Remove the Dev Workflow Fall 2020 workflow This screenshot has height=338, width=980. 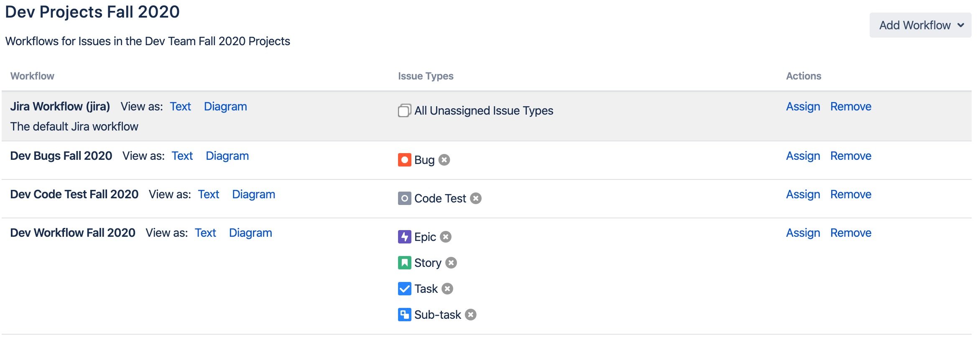pyautogui.click(x=851, y=233)
